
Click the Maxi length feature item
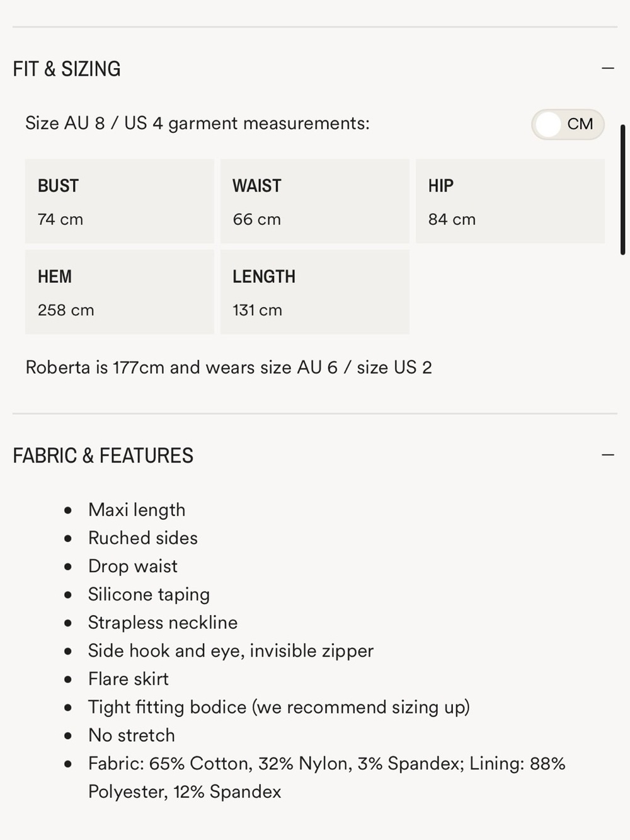tap(137, 510)
